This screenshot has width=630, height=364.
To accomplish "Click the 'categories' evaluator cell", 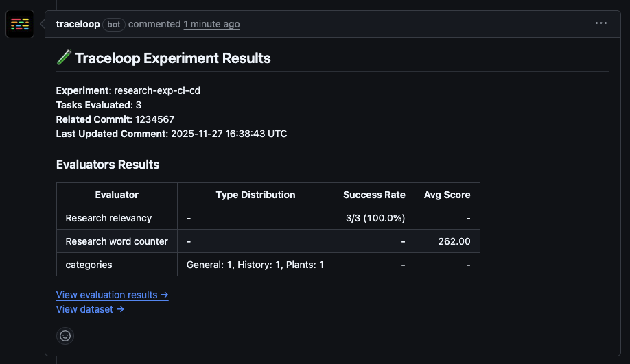I will click(x=117, y=265).
